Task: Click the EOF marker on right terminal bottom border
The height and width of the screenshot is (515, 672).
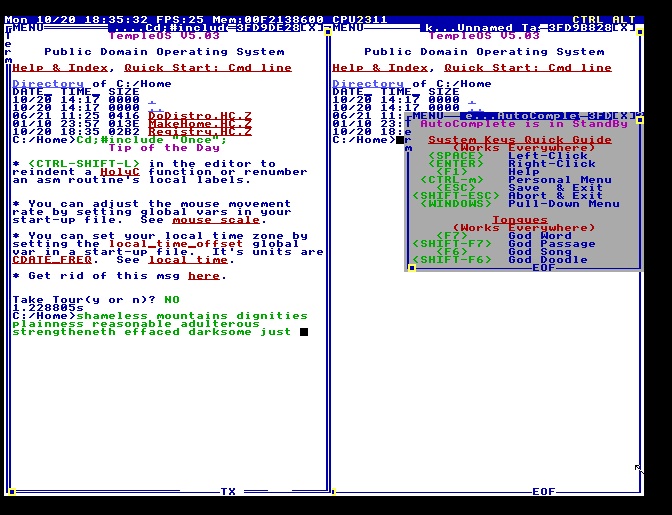Action: tap(544, 491)
